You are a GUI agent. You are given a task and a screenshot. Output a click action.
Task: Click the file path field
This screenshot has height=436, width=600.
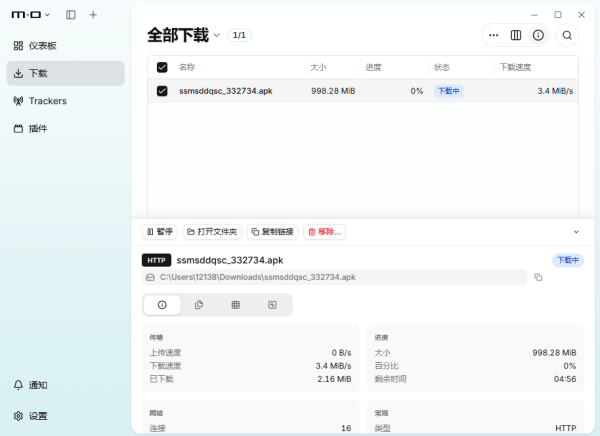[x=334, y=277]
